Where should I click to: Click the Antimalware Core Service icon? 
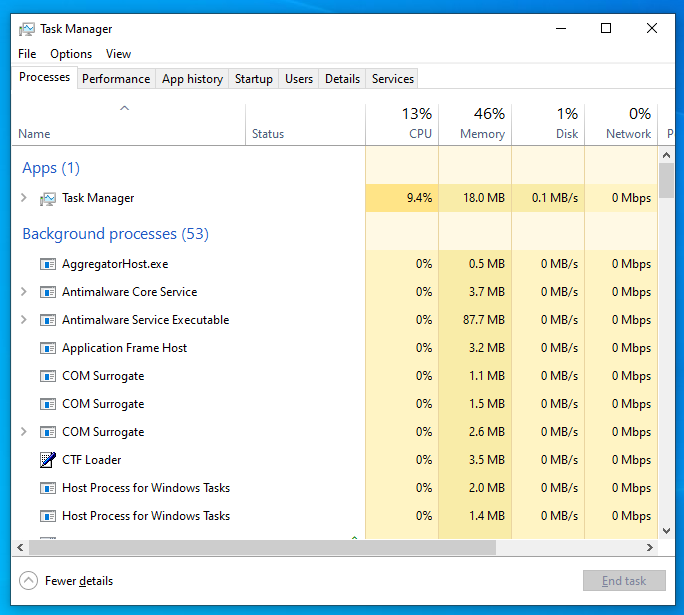[48, 292]
